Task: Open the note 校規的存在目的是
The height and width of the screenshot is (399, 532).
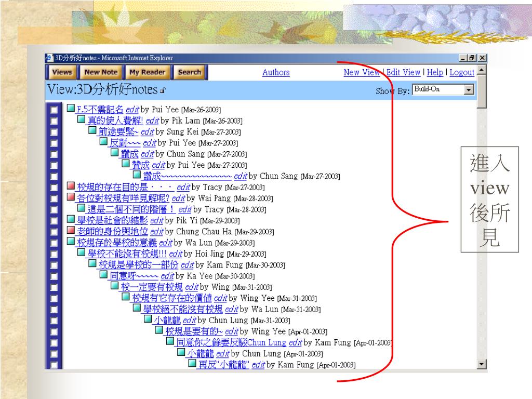Action: pos(126,187)
